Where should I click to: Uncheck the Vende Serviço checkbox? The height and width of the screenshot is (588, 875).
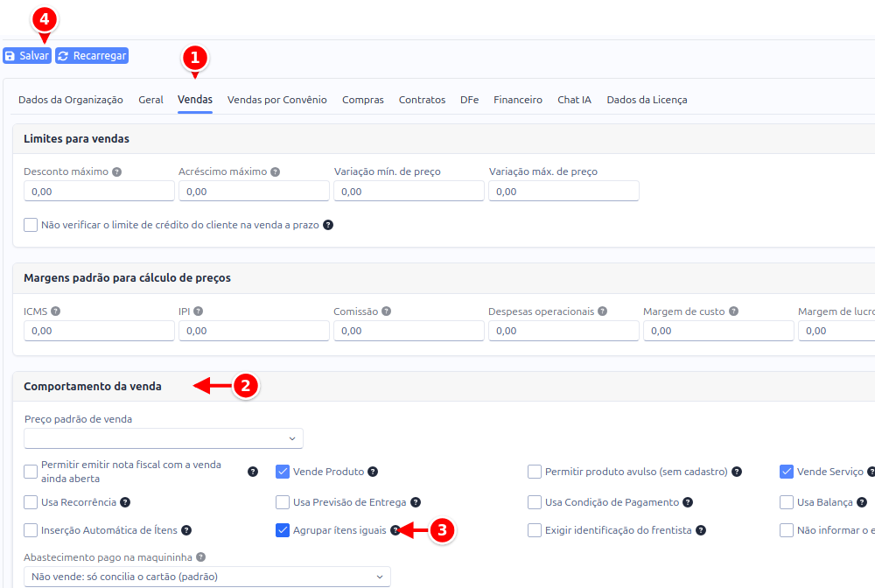click(787, 472)
